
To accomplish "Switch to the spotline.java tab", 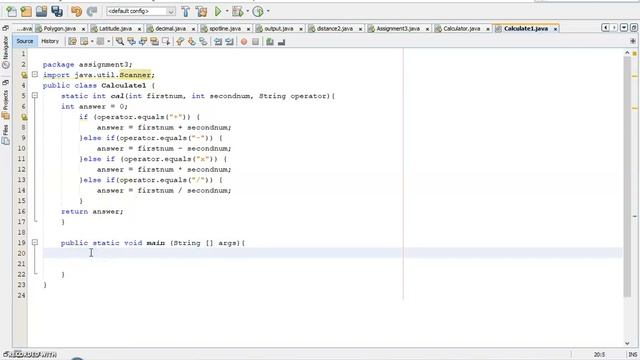I will 225,29.
